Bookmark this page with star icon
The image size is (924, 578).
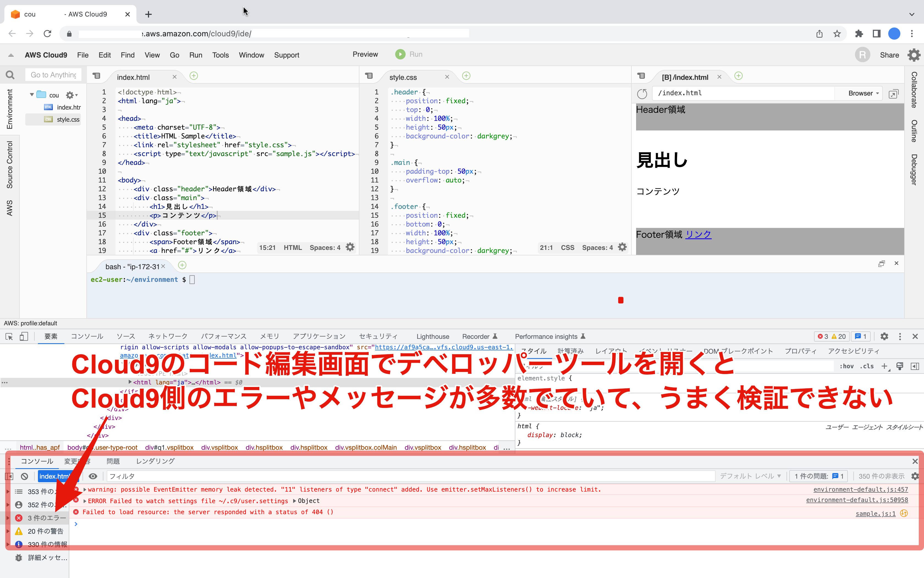click(837, 34)
